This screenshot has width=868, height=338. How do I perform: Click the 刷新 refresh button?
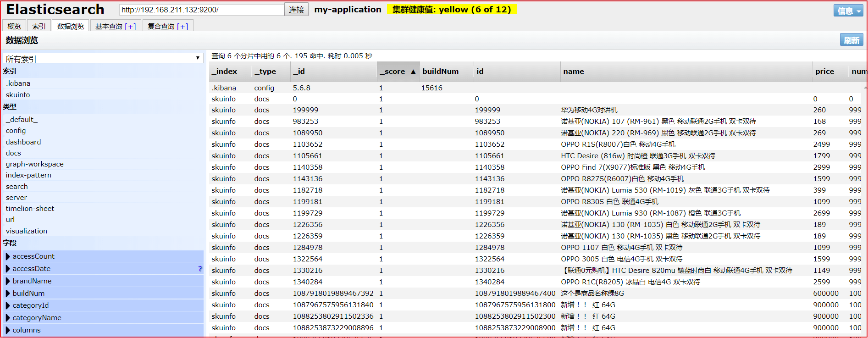(x=851, y=40)
